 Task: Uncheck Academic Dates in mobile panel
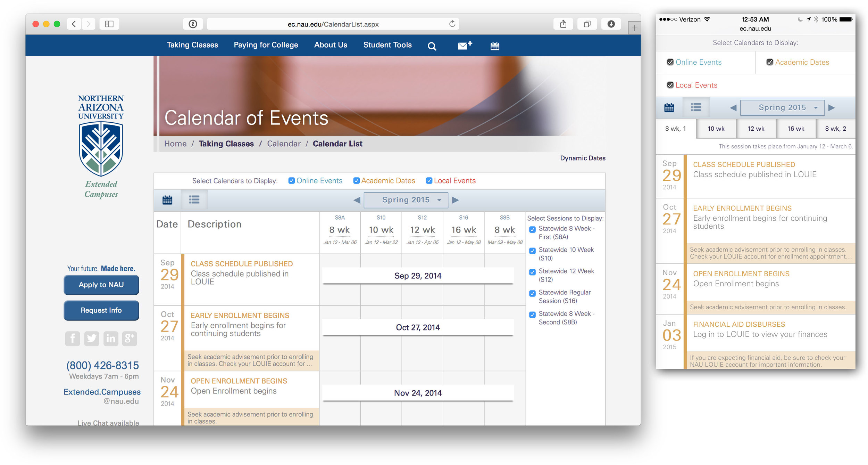click(770, 62)
